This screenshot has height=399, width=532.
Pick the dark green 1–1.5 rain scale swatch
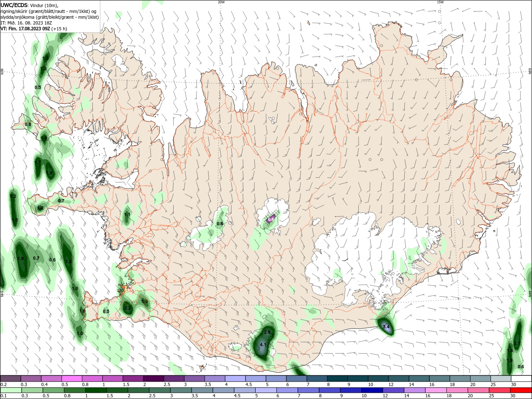click(96, 390)
